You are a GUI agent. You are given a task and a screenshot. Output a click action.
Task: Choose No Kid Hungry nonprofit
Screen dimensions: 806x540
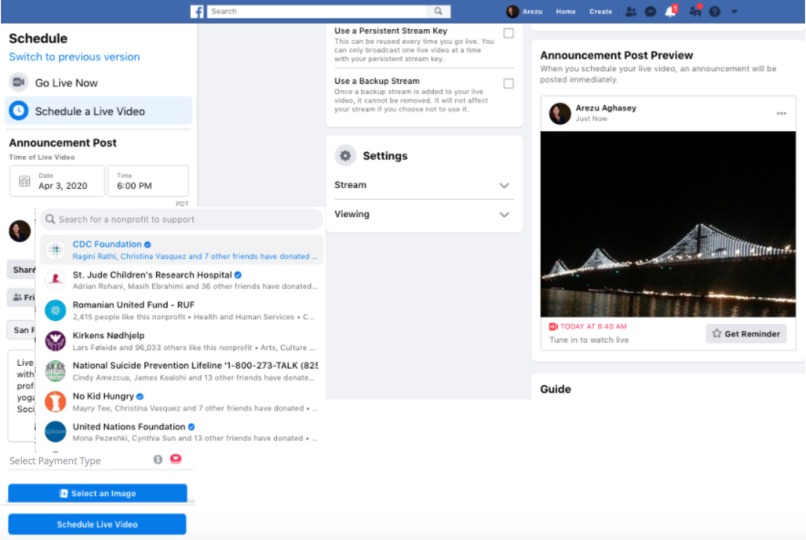[x=182, y=401]
